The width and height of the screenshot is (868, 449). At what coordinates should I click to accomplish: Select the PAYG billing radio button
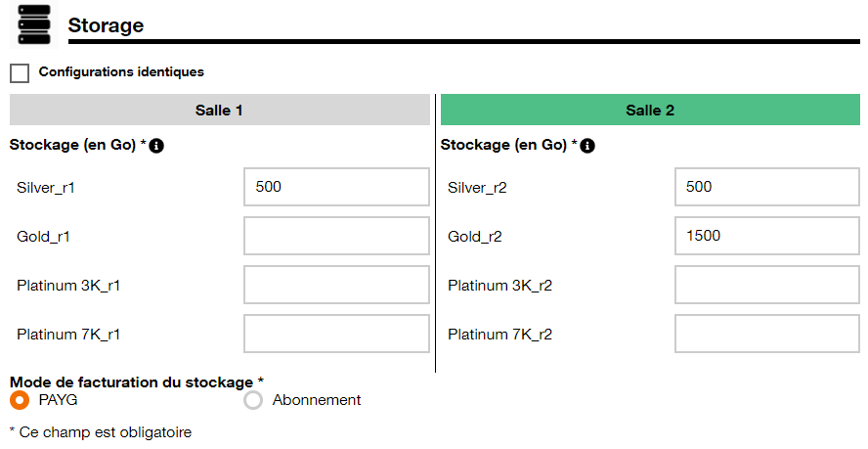click(x=20, y=400)
